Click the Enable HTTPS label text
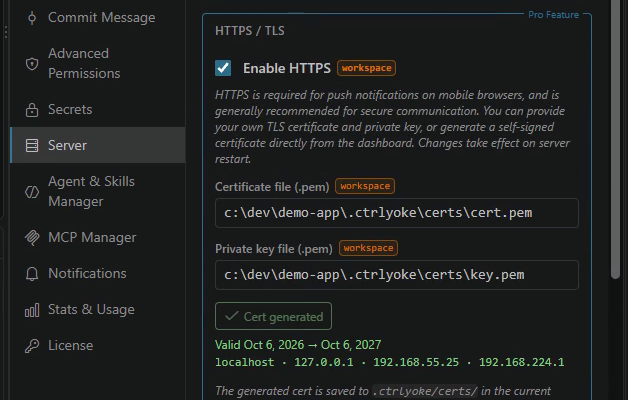Screen dimensions: 628x400 click(287, 68)
